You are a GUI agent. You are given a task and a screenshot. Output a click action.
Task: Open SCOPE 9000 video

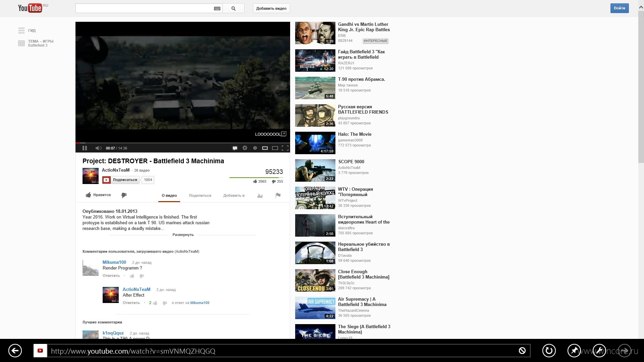pyautogui.click(x=351, y=162)
